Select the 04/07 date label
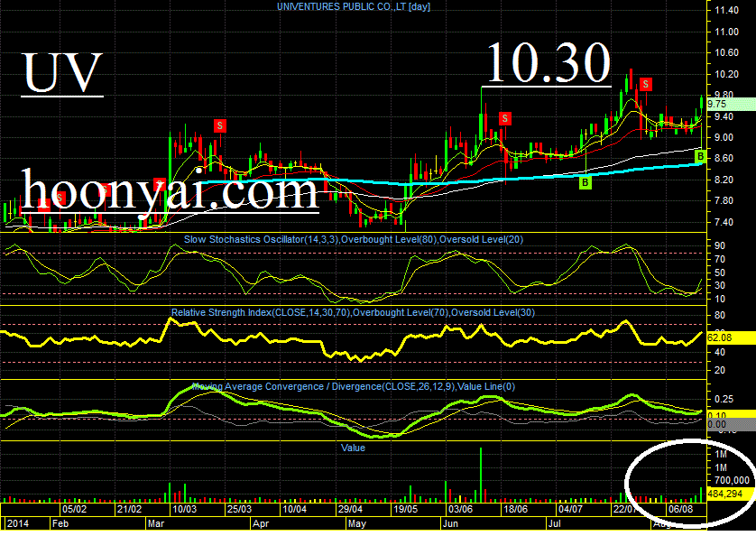Viewport: 756px width, 536px height. [570, 510]
